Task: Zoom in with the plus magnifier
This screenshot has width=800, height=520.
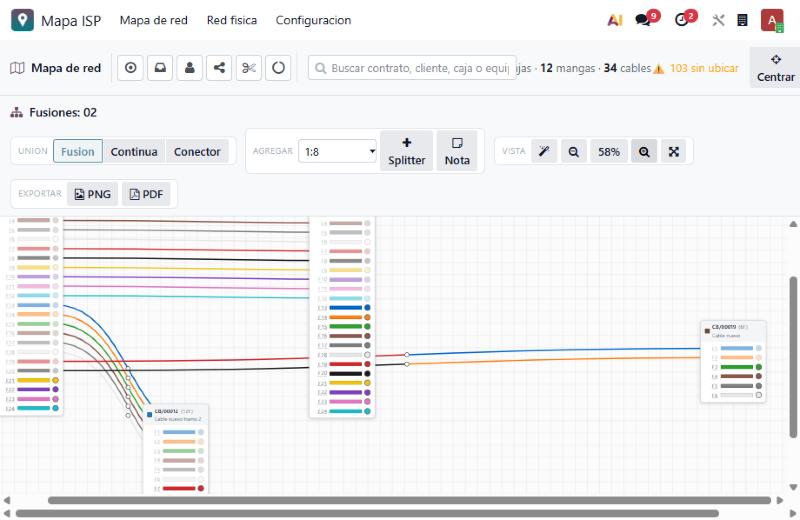Action: (644, 152)
